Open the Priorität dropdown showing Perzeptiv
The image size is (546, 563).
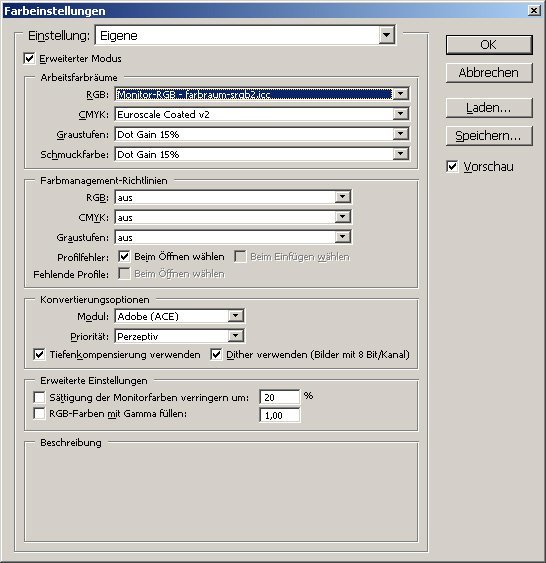coord(179,336)
